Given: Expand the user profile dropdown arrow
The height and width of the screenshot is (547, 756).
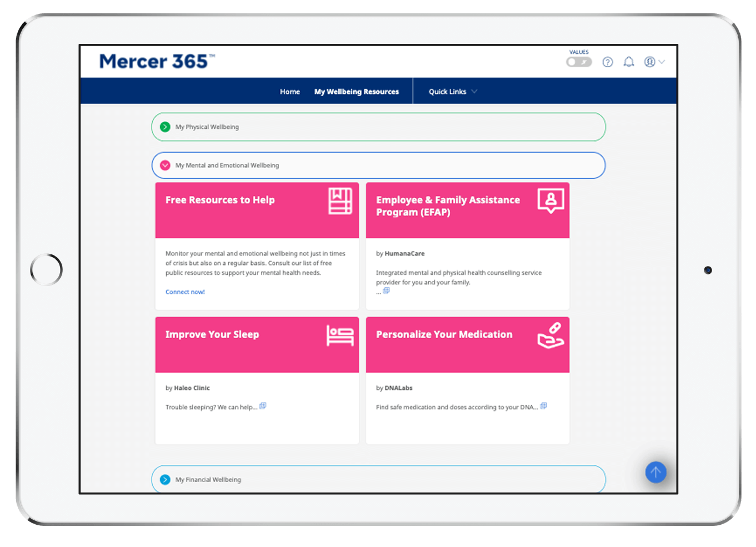Looking at the screenshot, I should pos(662,62).
